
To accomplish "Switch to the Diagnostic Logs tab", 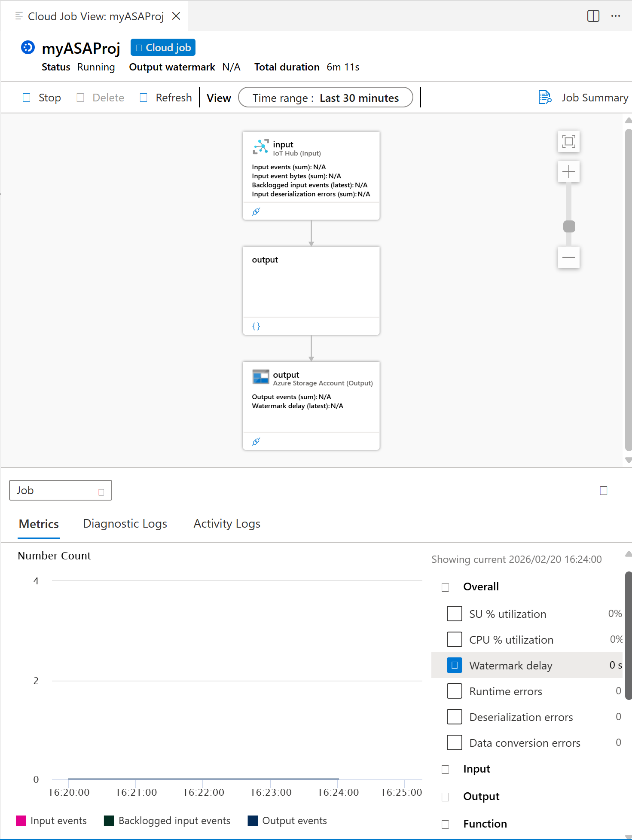I will [x=125, y=524].
